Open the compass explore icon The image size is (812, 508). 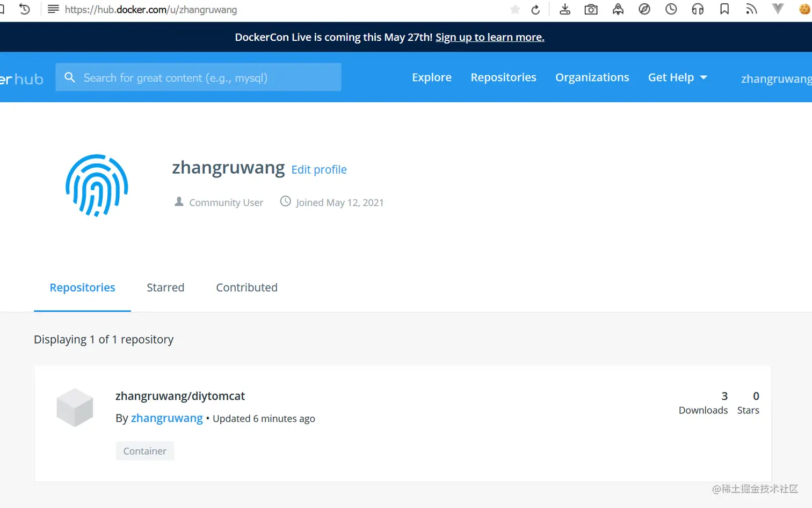coord(644,9)
